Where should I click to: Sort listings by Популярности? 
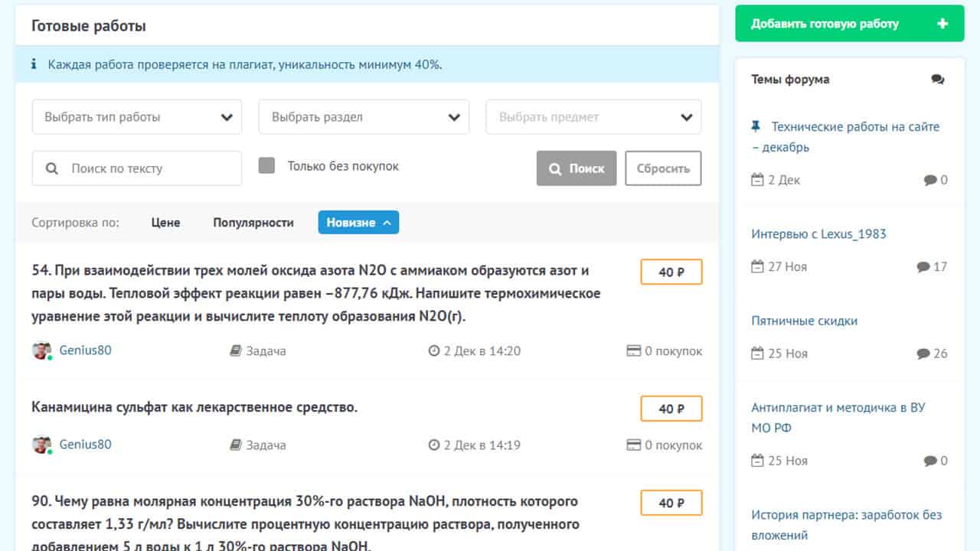point(253,223)
